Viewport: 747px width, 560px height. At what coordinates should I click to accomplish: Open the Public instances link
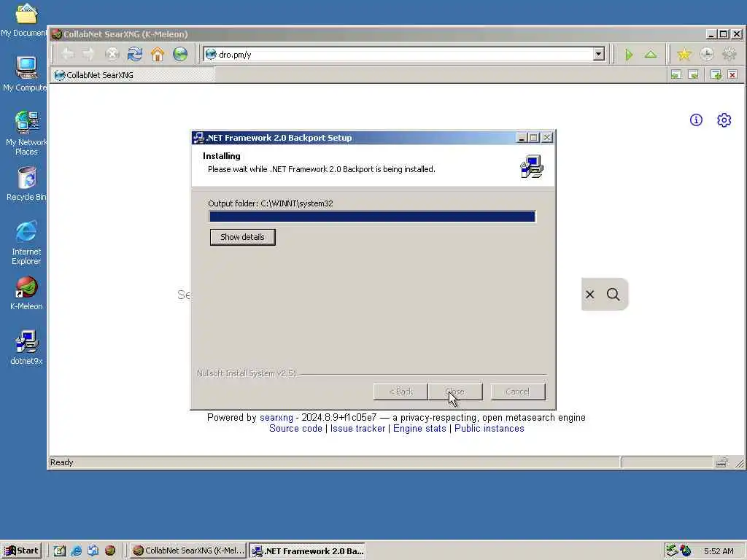point(489,429)
